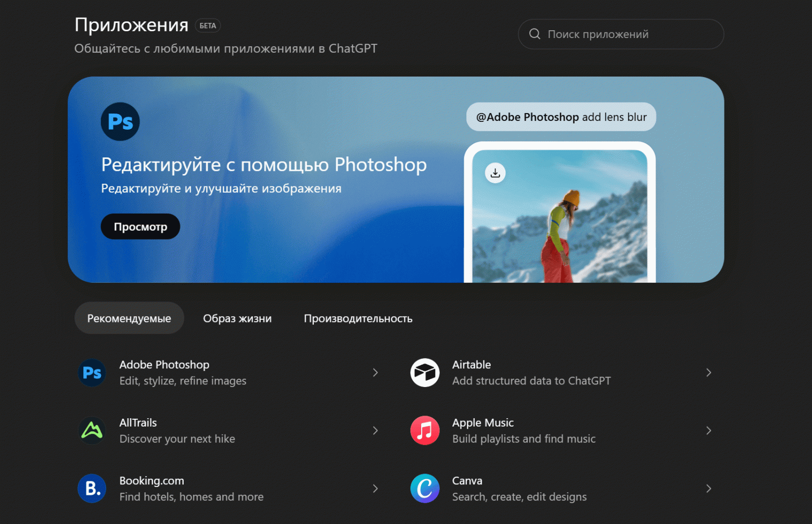
Task: Expand the Adobe Photoshop app entry
Action: [x=375, y=372]
